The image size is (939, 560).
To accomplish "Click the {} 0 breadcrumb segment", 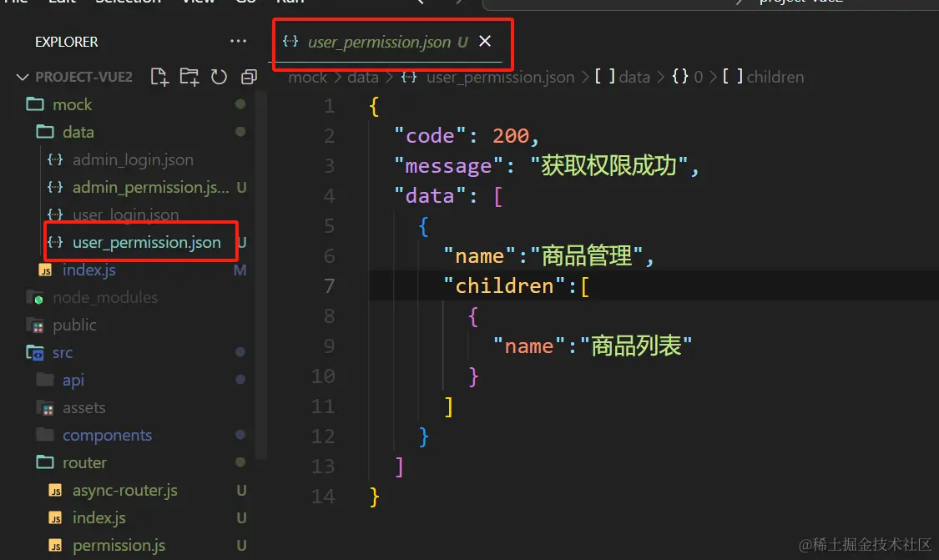I will (688, 78).
